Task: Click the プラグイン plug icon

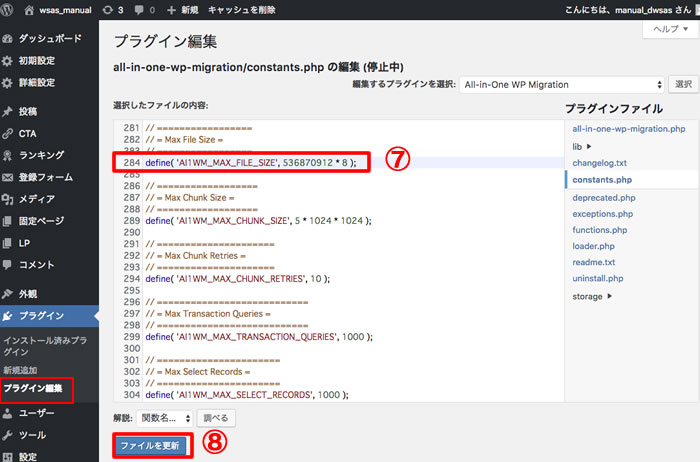Action: click(x=7, y=316)
